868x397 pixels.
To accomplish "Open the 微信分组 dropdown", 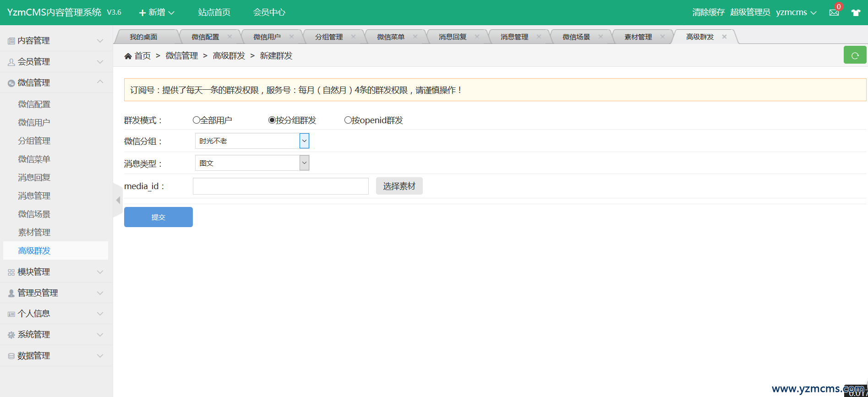I will [252, 141].
